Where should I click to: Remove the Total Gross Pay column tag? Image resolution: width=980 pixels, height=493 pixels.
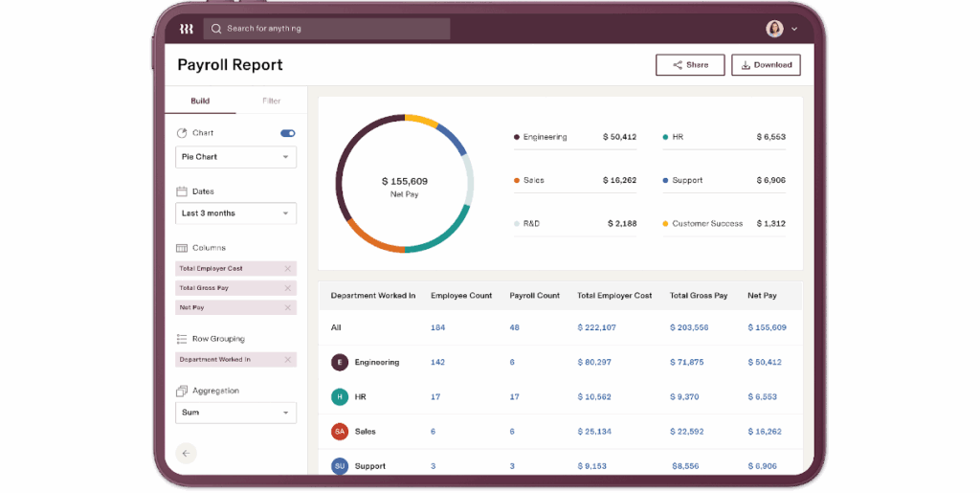[x=287, y=288]
